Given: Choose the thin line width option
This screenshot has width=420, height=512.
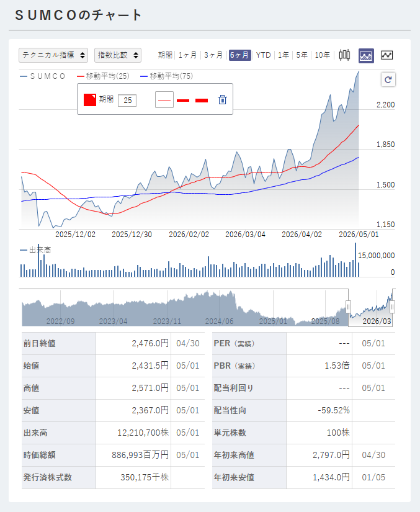Looking at the screenshot, I should pos(164,100).
